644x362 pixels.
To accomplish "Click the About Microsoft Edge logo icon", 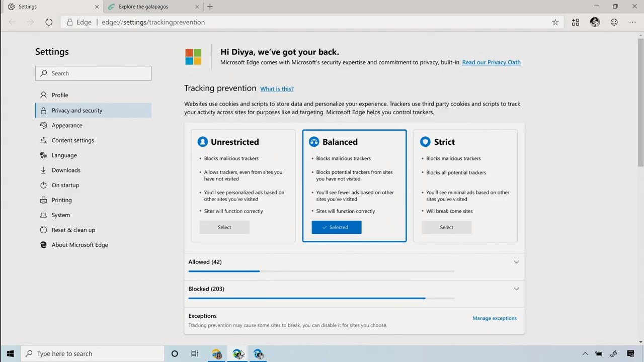I will pos(43,245).
